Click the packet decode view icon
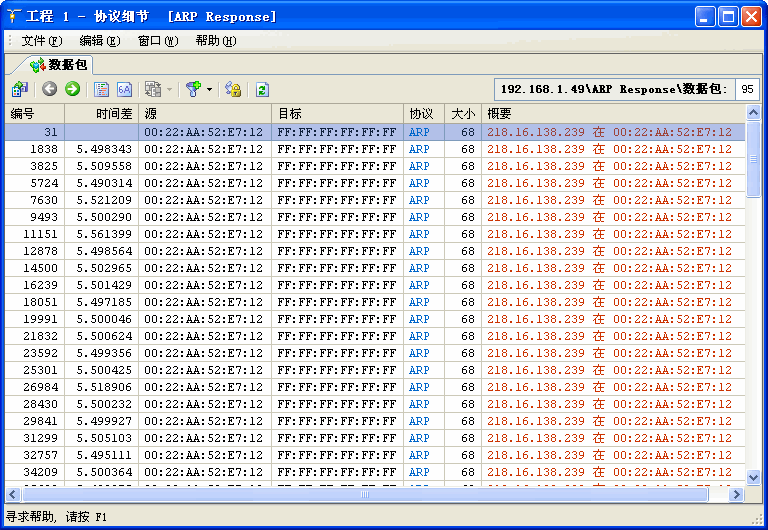Screen dimensions: 768x530 101,89
